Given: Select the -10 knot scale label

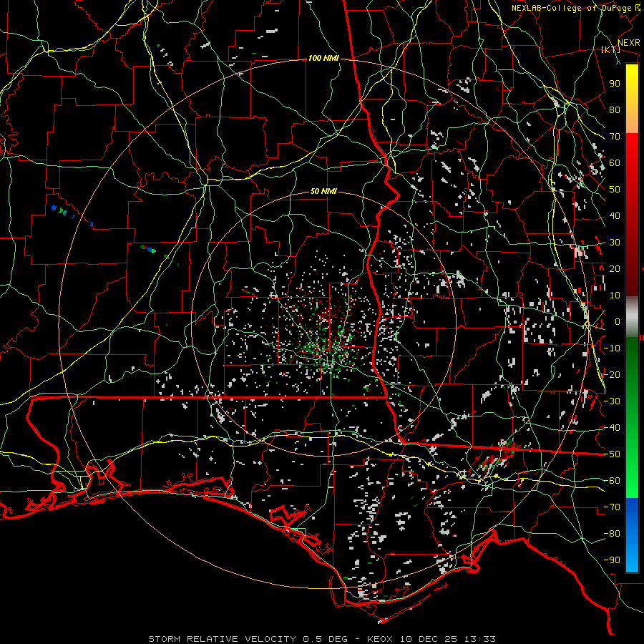Looking at the screenshot, I should (x=612, y=348).
